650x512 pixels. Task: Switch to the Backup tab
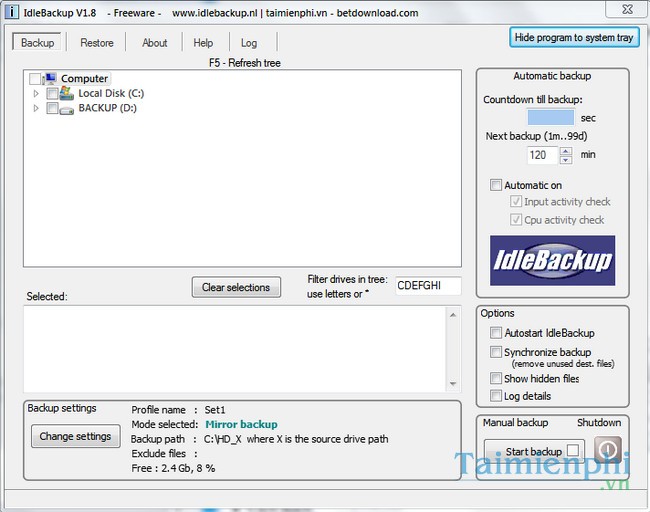coord(37,43)
